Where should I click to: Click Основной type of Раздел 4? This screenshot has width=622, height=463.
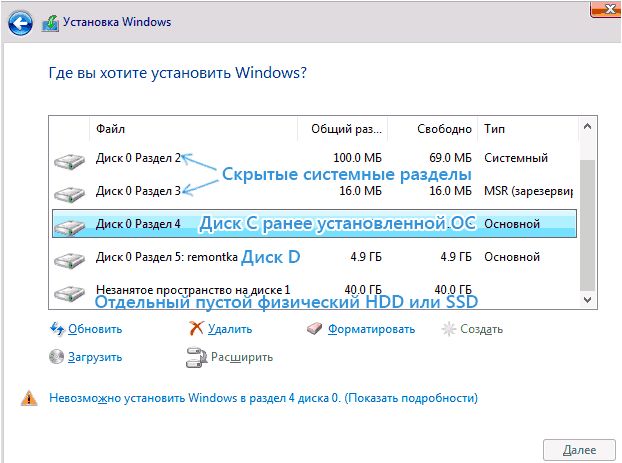coord(512,224)
